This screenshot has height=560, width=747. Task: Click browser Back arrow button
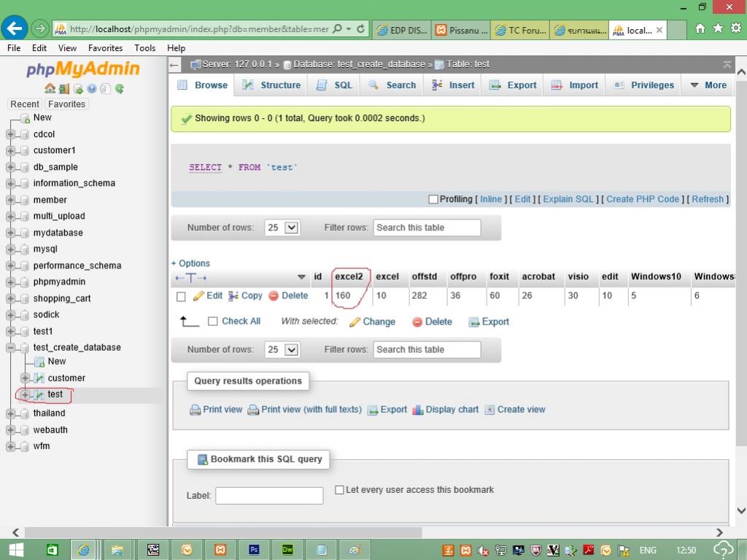pos(15,28)
